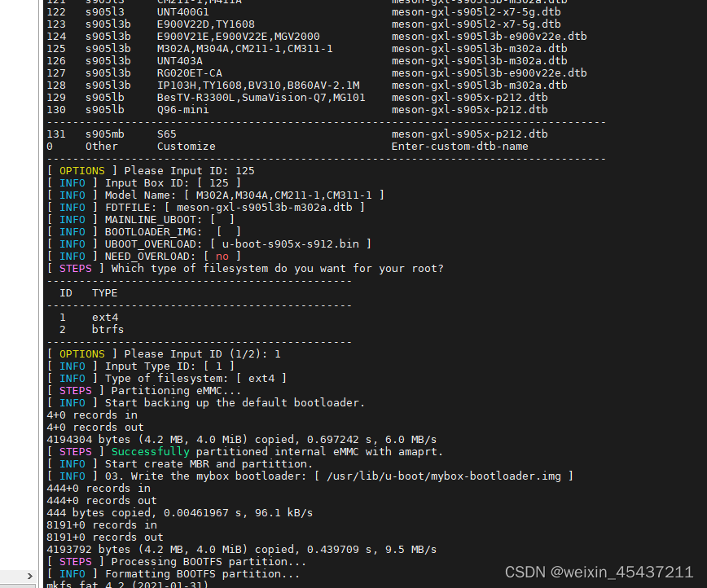Select the btrfs filesystem entry in the list
Screen dimensions: 707x588
(x=108, y=329)
